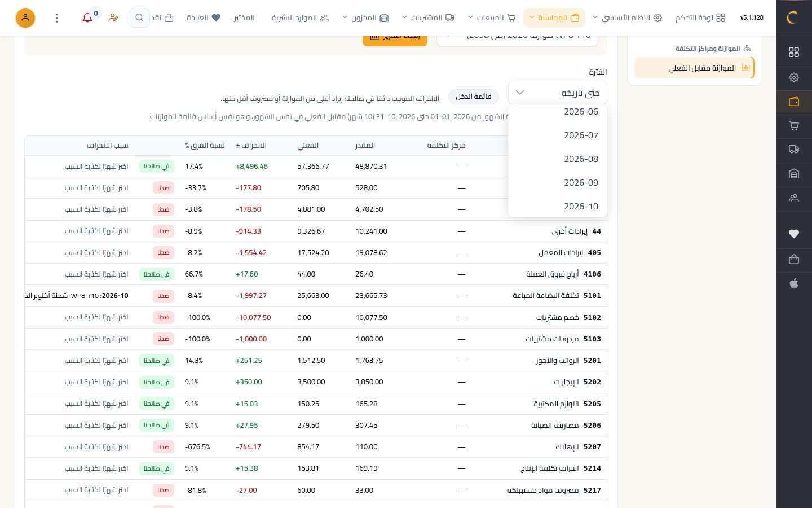Expand the المشتريات purchases menu
This screenshot has width=812, height=508.
pyautogui.click(x=429, y=18)
